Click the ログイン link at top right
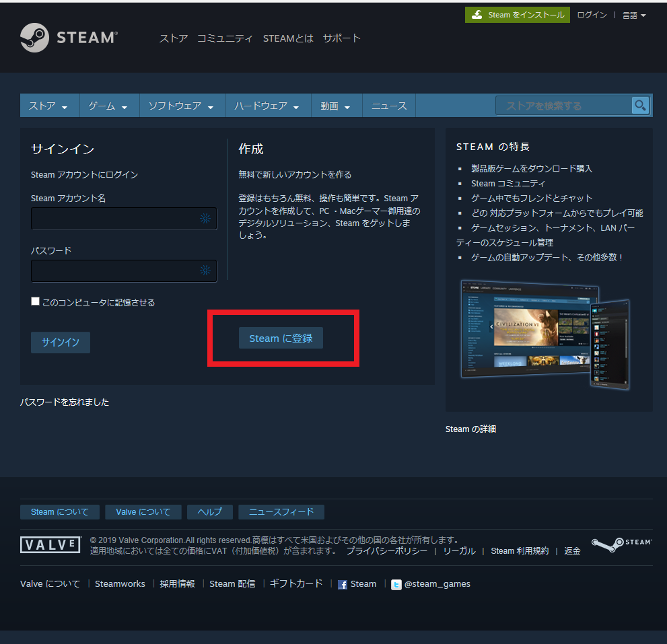The width and height of the screenshot is (667, 644). [x=592, y=15]
